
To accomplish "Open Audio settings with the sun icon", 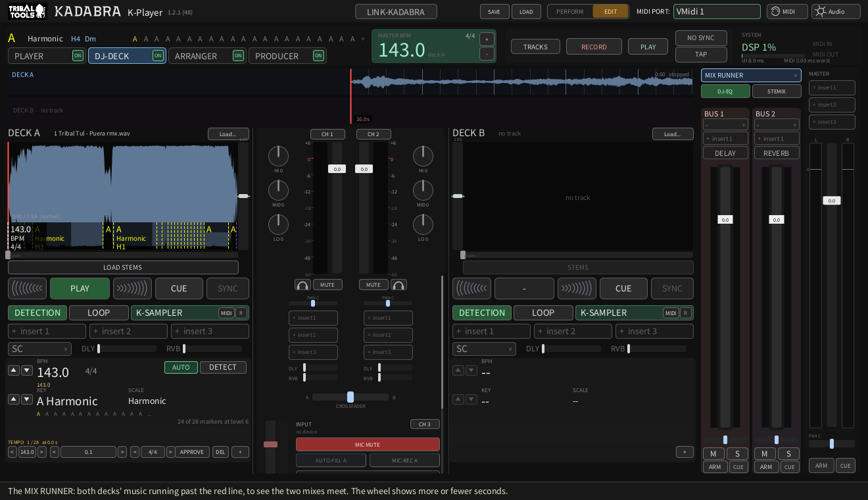I will click(836, 11).
